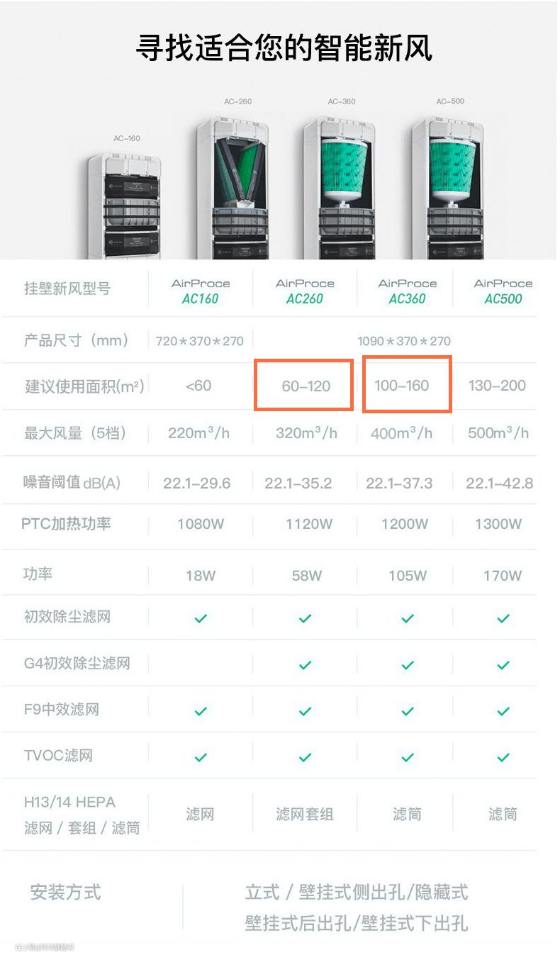560x967 pixels.
Task: Click AC360 checkmark in G4初效除尘滤网 row
Action: [x=408, y=665]
